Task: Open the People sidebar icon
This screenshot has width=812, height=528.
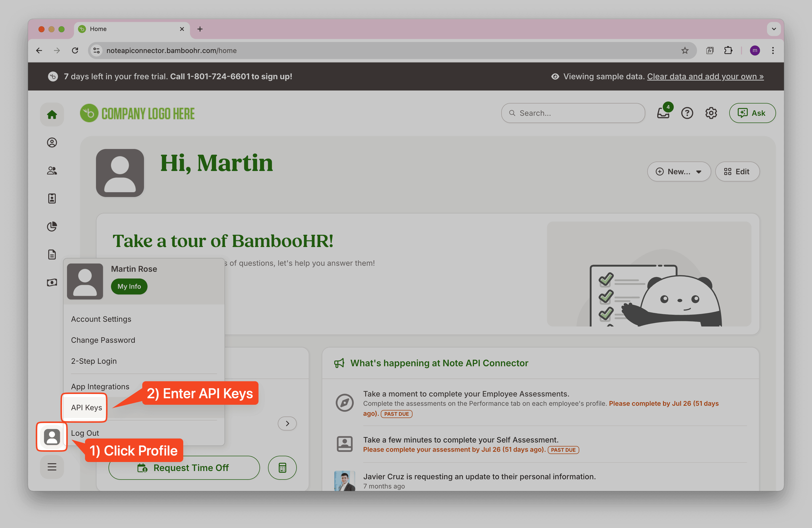Action: tap(52, 170)
